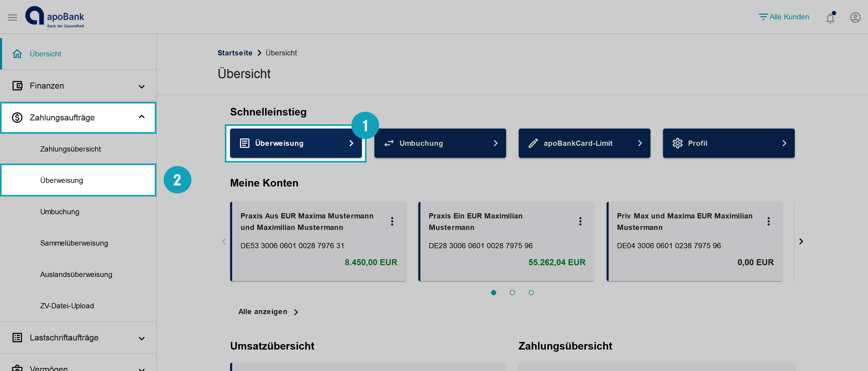Open the notifications bell
Image resolution: width=868 pixels, height=371 pixels.
(830, 18)
